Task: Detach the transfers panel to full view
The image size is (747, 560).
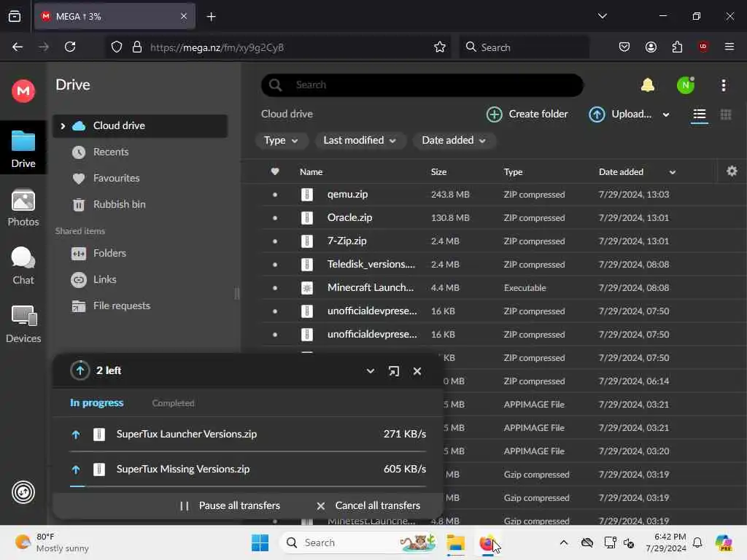Action: [393, 371]
